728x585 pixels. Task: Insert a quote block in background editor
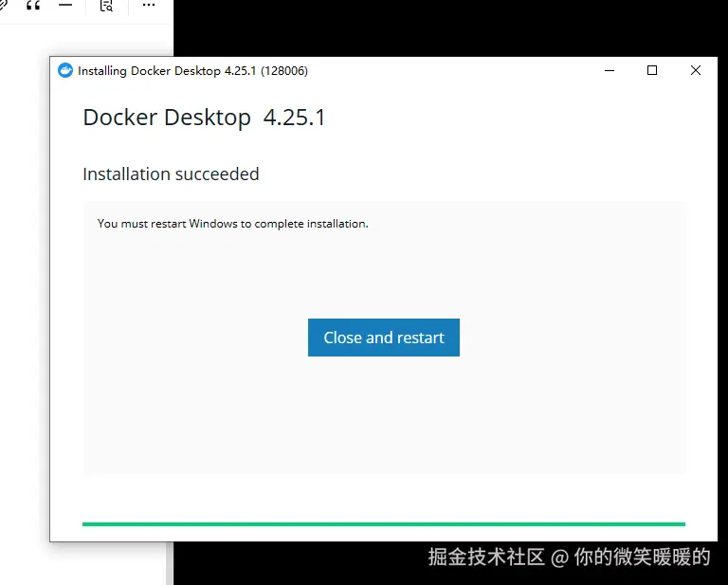(x=33, y=5)
